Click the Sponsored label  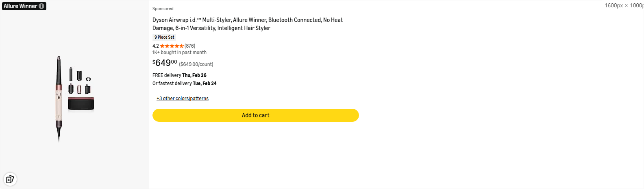tap(163, 9)
